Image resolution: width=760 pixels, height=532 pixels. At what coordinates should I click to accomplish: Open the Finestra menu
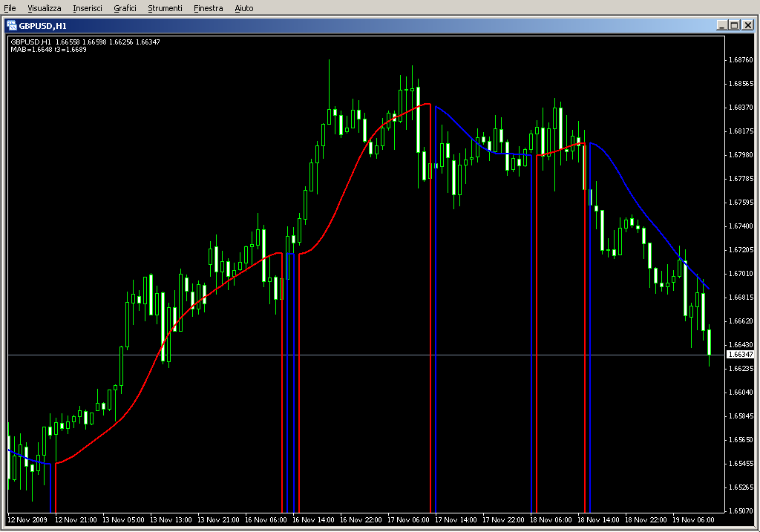click(208, 8)
